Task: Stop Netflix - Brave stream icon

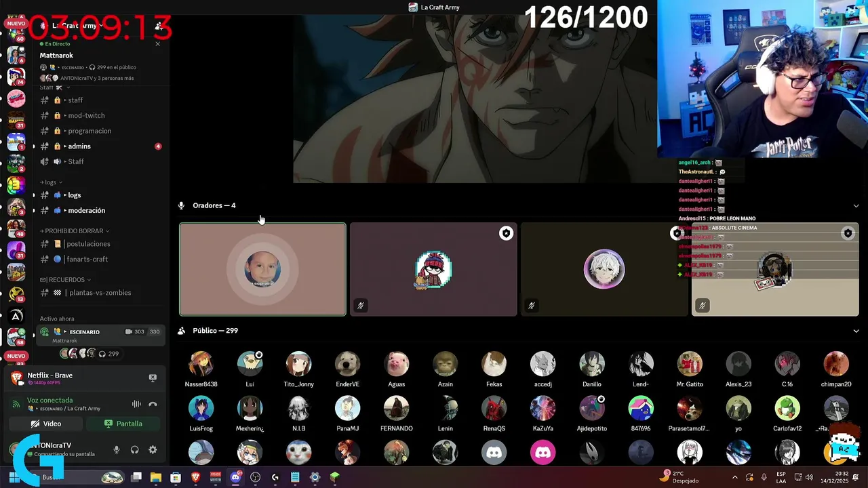Action: coord(153,378)
